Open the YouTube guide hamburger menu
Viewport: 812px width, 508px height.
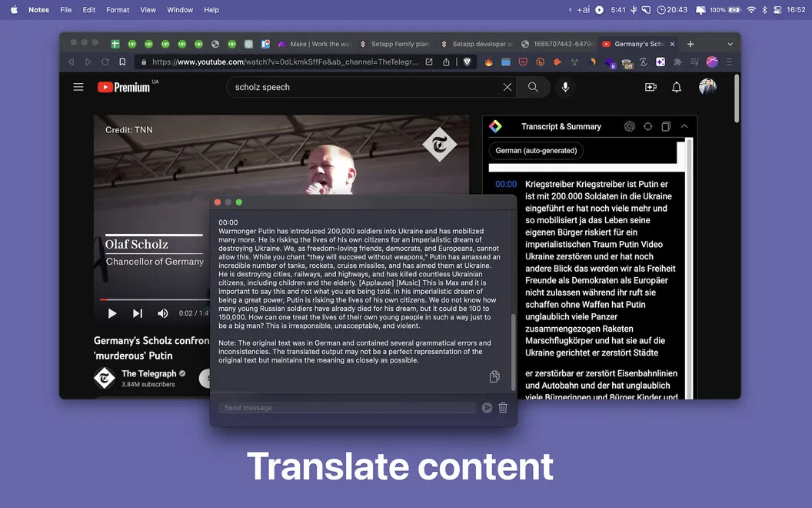pos(78,87)
